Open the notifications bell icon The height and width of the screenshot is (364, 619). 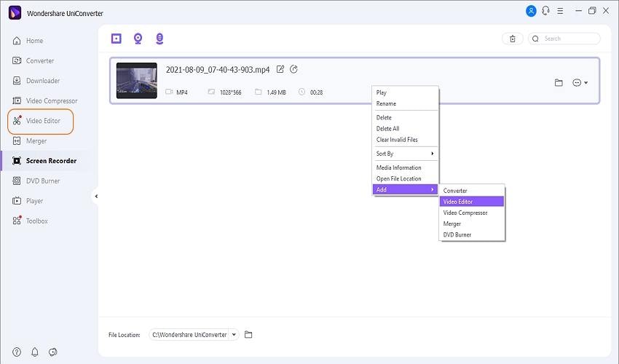[x=35, y=352]
